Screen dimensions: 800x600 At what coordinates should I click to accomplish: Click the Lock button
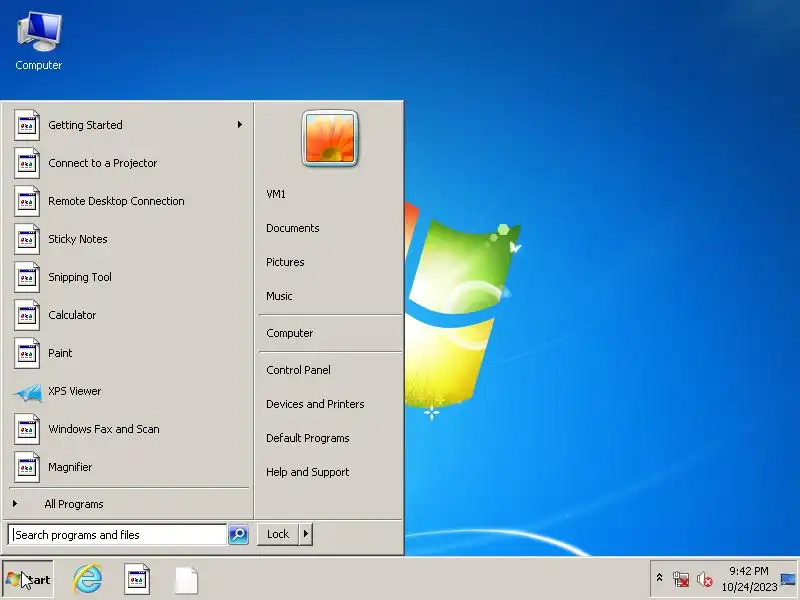278,534
